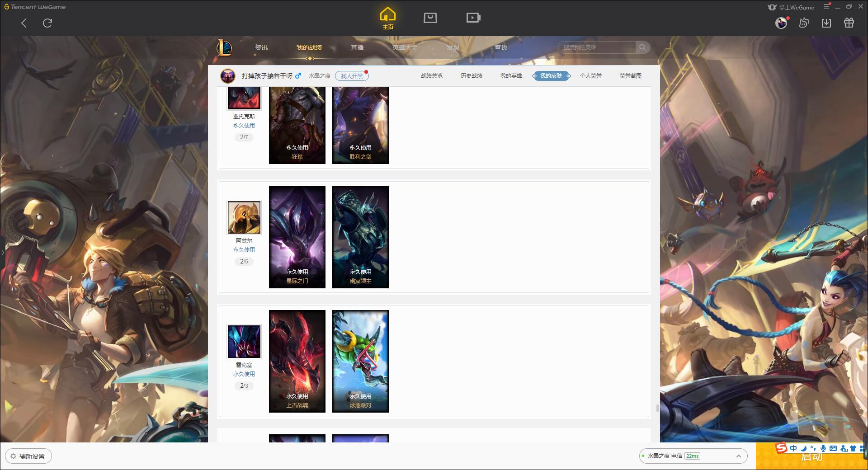Open the store bag icon
This screenshot has height=470, width=868.
click(430, 18)
